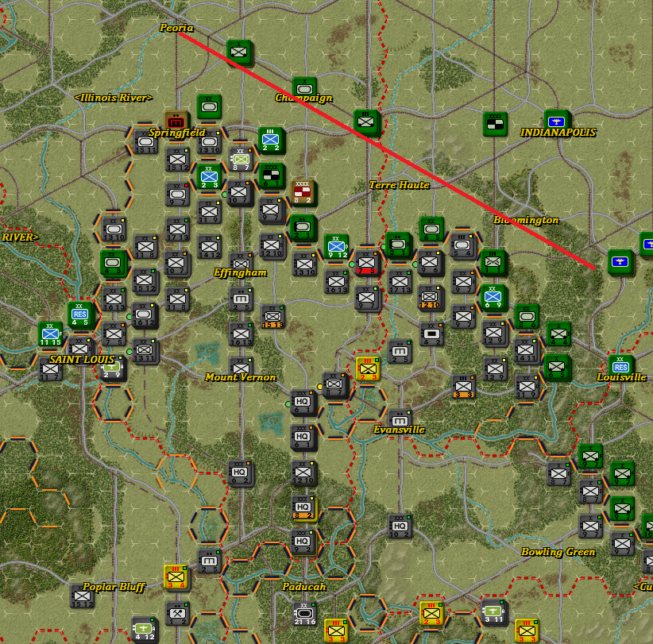Screen dimensions: 653x644
Task: Click the Bloomington city label
Action: click(526, 220)
